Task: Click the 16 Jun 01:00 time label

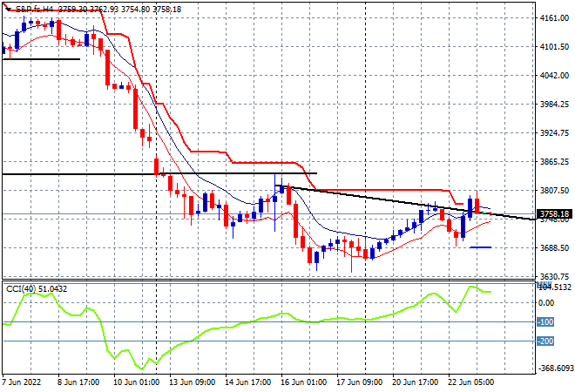Action: coord(303,382)
